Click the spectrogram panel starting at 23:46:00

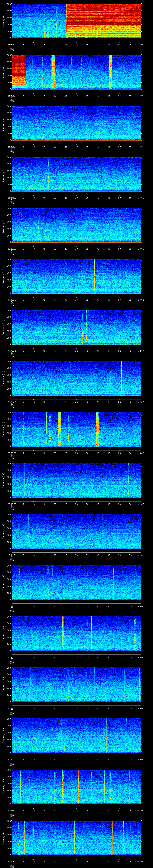tap(76, 786)
